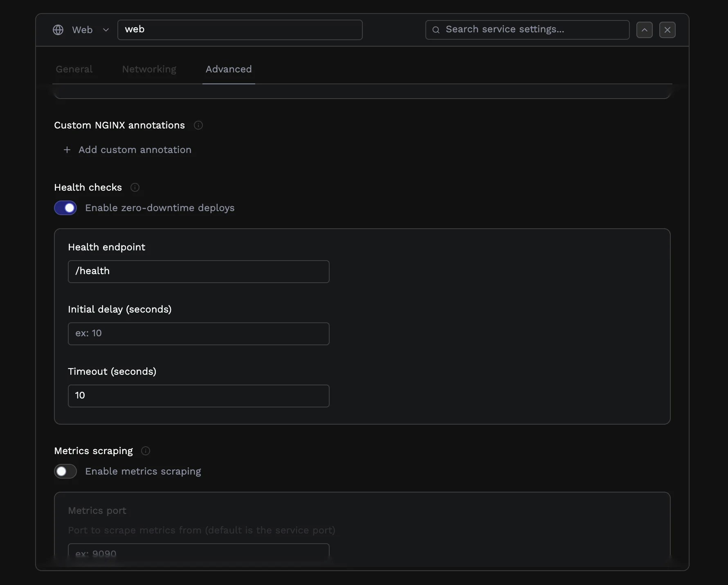This screenshot has height=585, width=728.
Task: Disable zero-downtime deploys
Action: point(65,208)
